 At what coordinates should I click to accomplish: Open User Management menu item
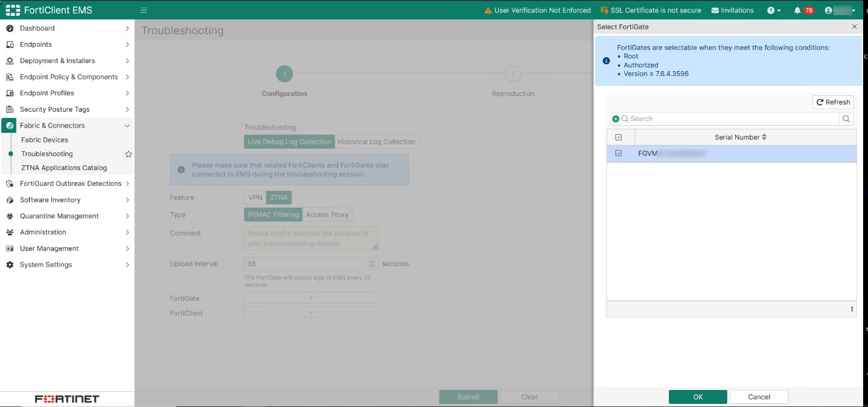tap(49, 248)
